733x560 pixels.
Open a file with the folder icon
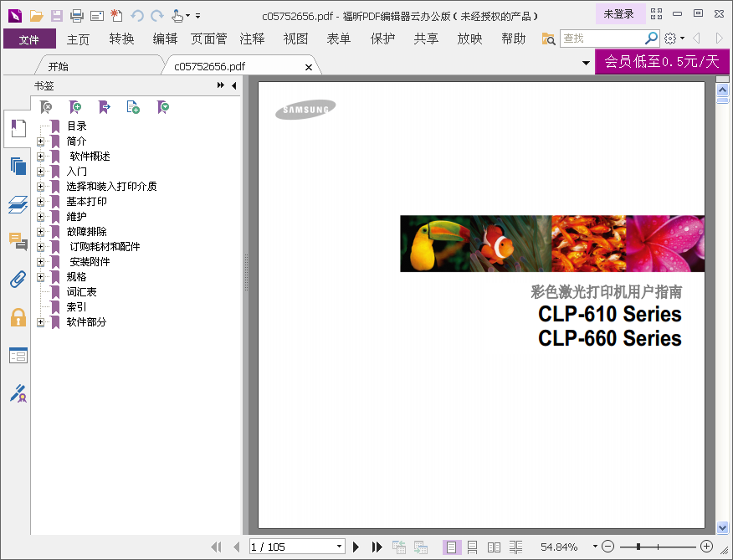[x=37, y=16]
